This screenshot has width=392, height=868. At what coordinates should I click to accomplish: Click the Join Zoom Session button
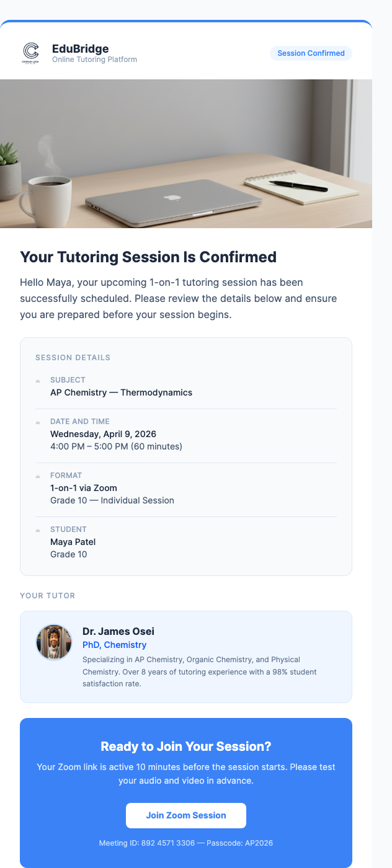(185, 815)
